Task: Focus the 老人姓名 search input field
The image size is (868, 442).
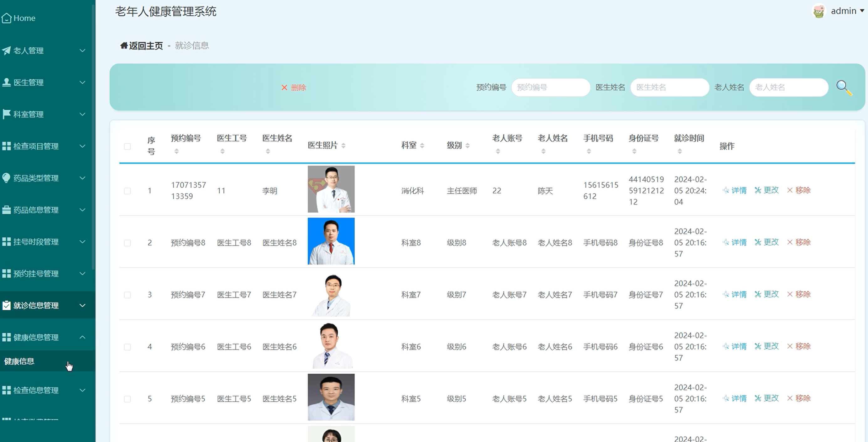Action: pos(788,88)
